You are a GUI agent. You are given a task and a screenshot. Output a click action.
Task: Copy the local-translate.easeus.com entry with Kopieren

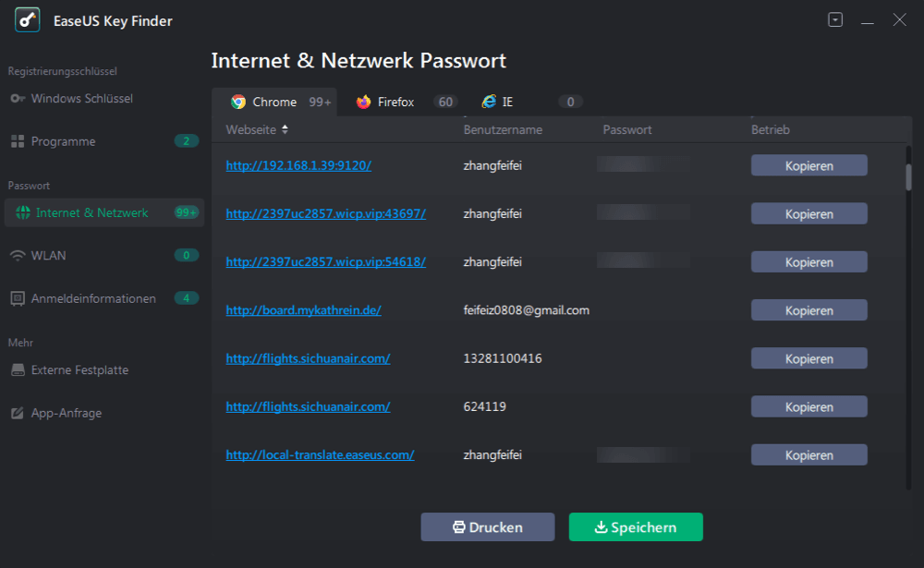(x=808, y=455)
